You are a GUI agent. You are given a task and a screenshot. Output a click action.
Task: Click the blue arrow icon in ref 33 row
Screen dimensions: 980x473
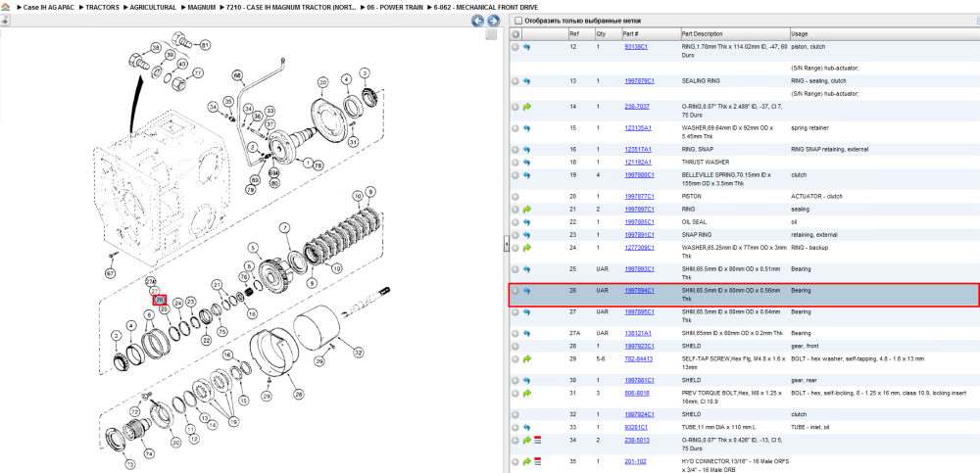526,427
